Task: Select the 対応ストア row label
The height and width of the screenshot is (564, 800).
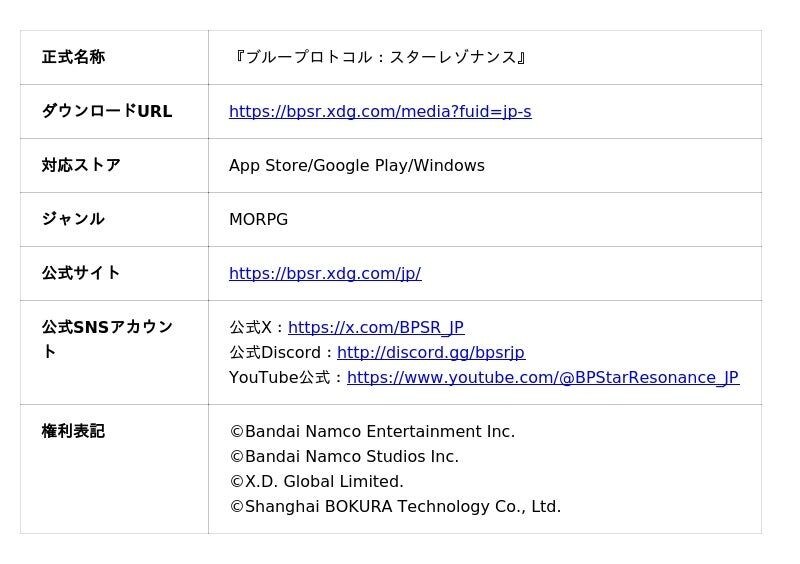Action: pyautogui.click(x=81, y=165)
